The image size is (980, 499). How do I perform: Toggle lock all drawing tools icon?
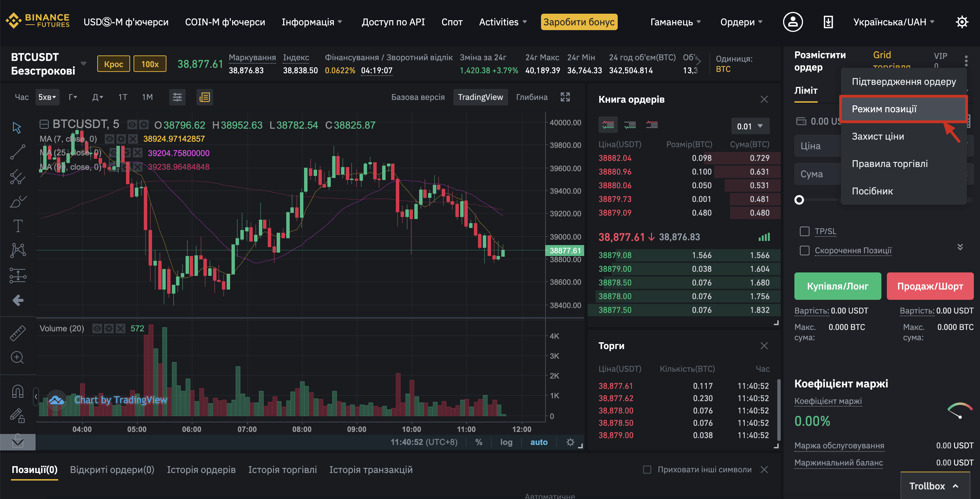(x=17, y=415)
